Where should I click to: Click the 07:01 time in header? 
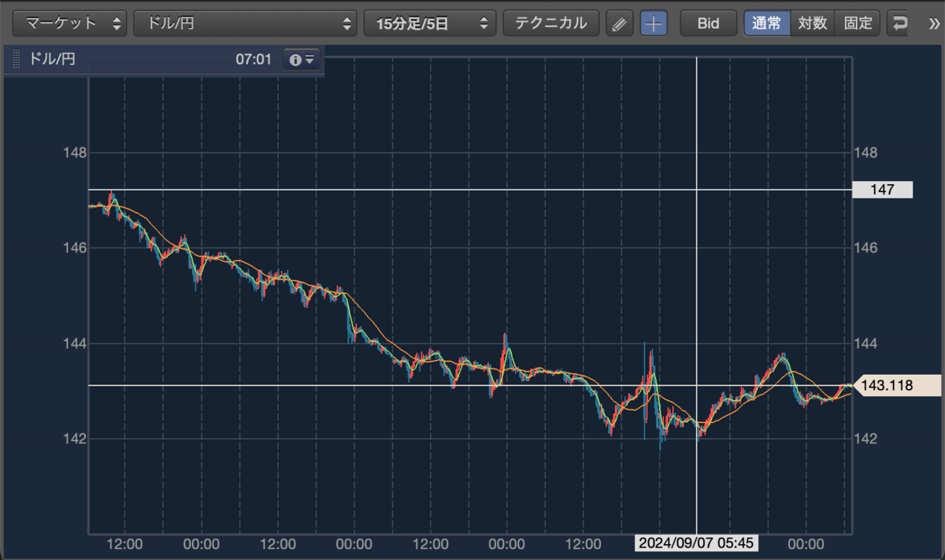tap(254, 60)
